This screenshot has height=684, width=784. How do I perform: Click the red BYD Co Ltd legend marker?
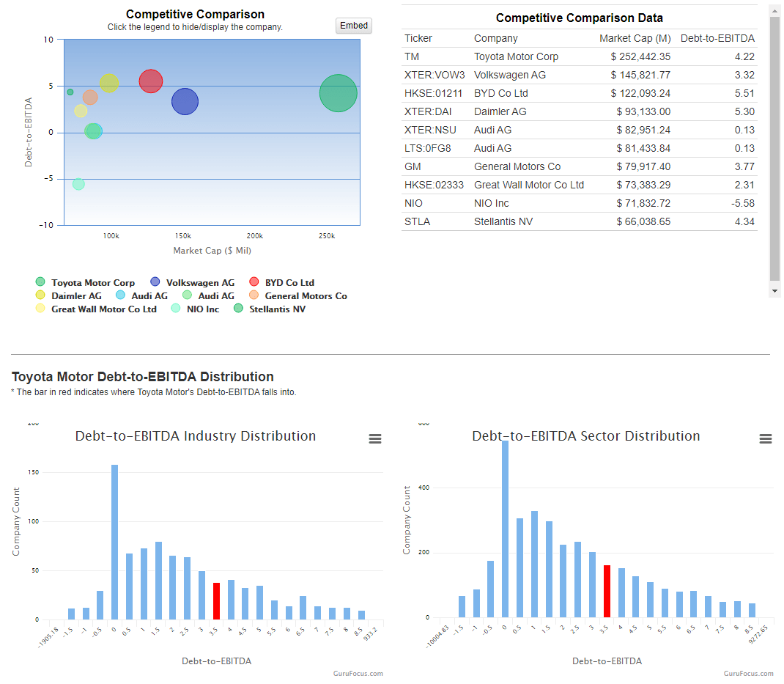point(254,282)
